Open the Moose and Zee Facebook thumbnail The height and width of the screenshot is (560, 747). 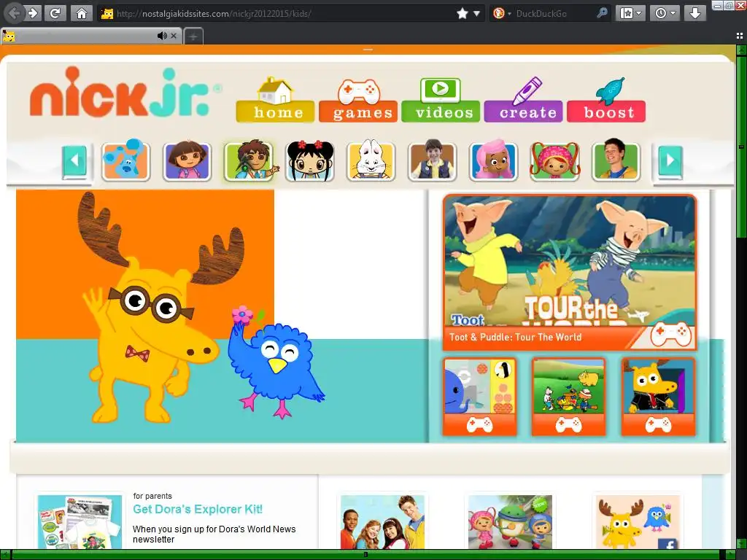[638, 522]
